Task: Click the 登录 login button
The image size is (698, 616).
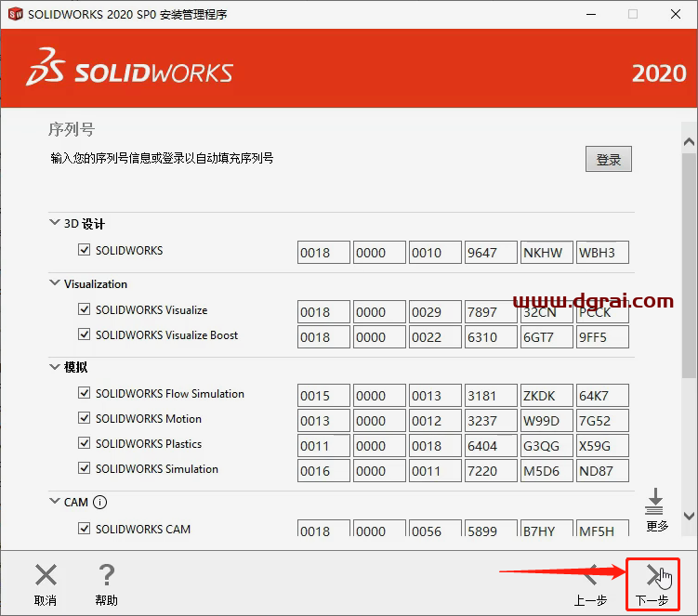Action: point(609,159)
